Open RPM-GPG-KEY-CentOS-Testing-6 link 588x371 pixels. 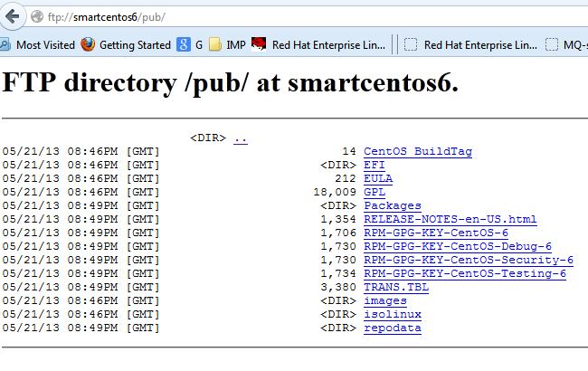(465, 273)
